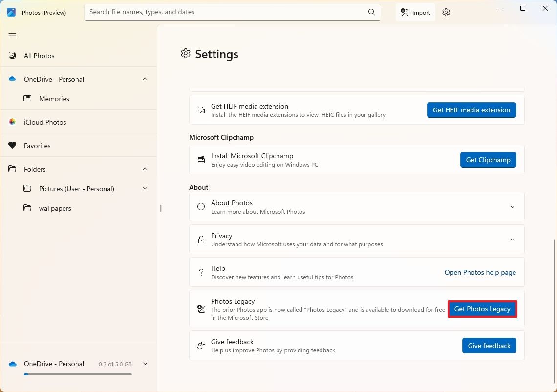The width and height of the screenshot is (557, 392).
Task: Click the iCloud Photos icon
Action: [12, 122]
